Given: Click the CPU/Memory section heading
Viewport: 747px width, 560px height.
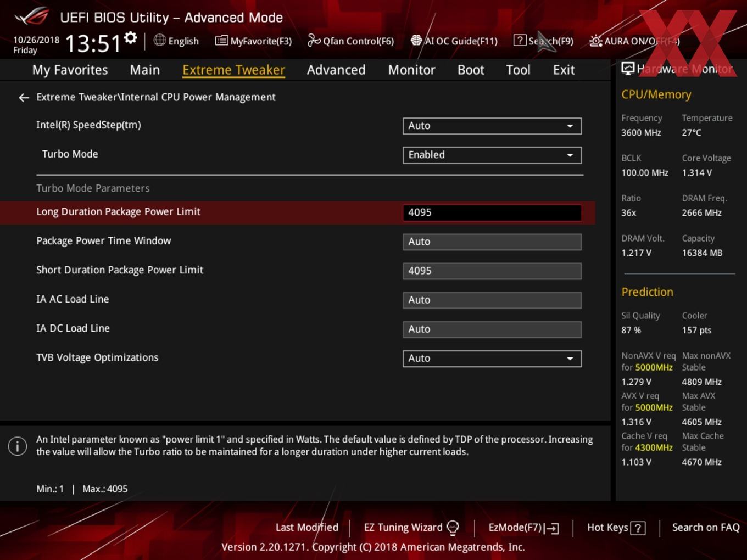Looking at the screenshot, I should point(656,94).
